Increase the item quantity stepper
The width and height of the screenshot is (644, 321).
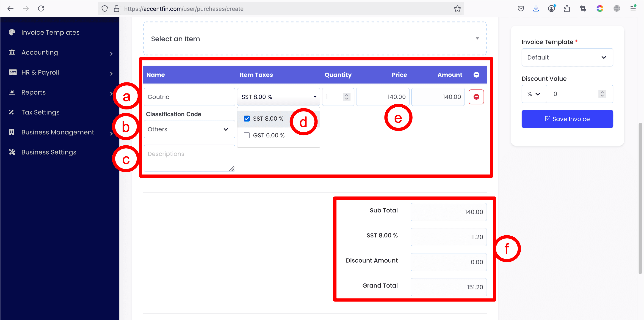346,95
